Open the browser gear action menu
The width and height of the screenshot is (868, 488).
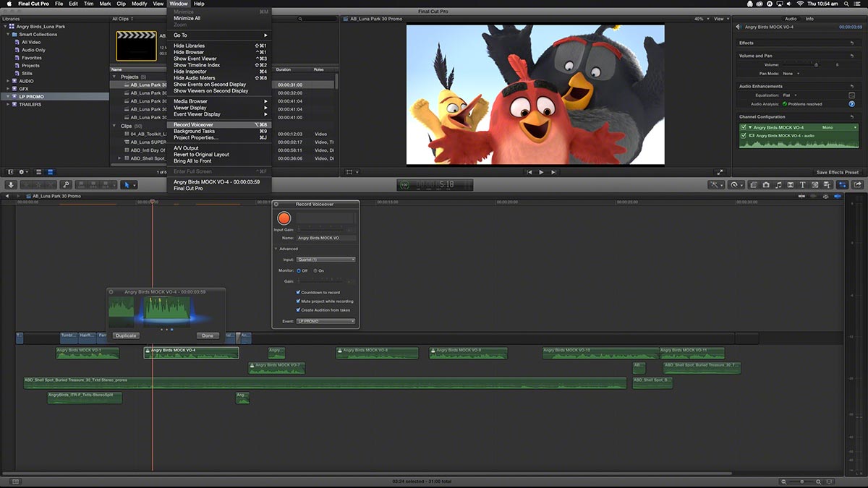pyautogui.click(x=23, y=172)
